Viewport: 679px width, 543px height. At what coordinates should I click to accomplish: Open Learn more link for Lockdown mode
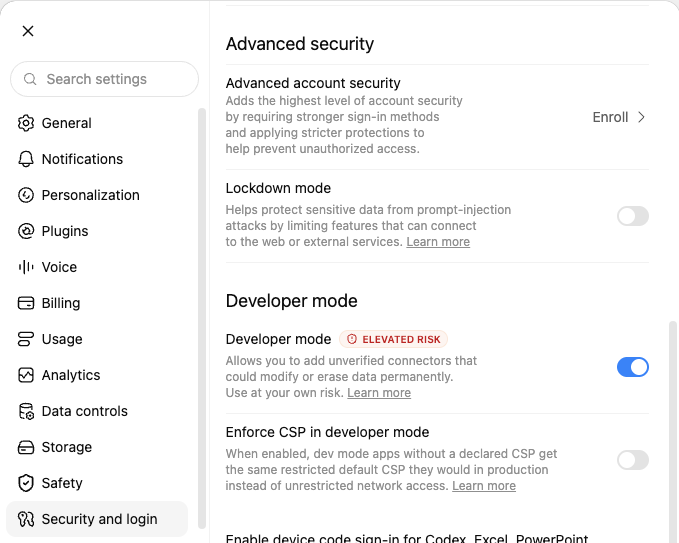click(438, 242)
